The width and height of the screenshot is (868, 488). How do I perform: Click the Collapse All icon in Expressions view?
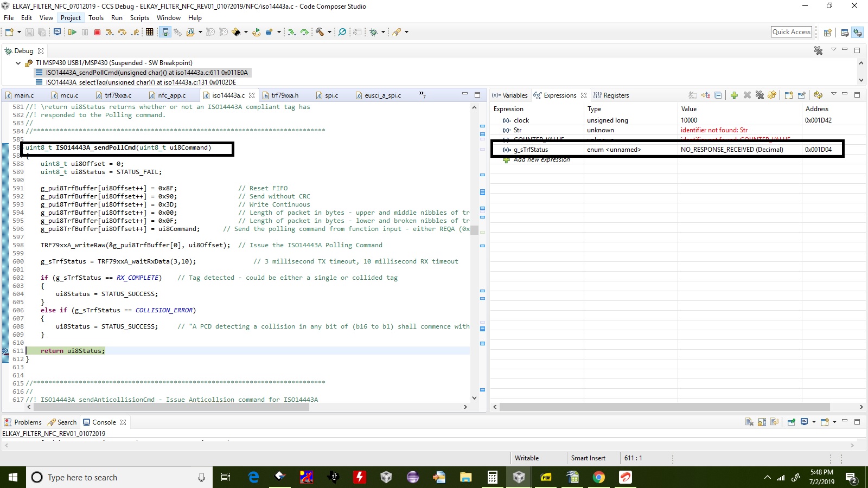718,95
